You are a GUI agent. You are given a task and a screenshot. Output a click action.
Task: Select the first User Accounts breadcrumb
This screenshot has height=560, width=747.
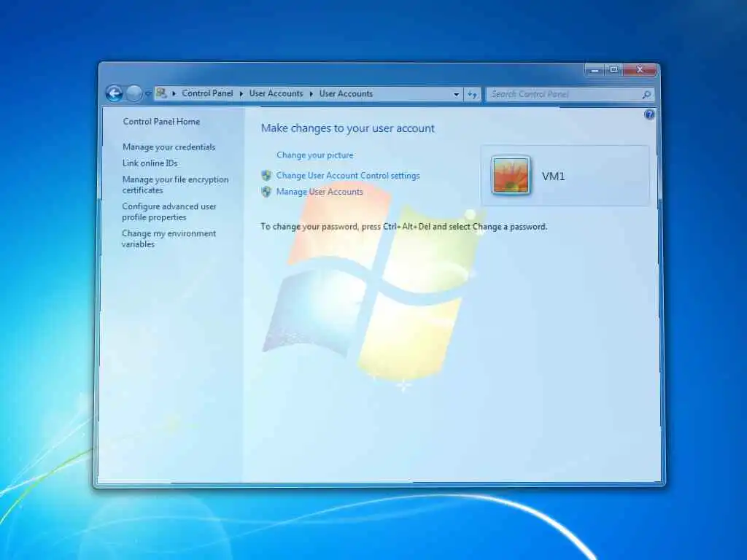coord(276,93)
